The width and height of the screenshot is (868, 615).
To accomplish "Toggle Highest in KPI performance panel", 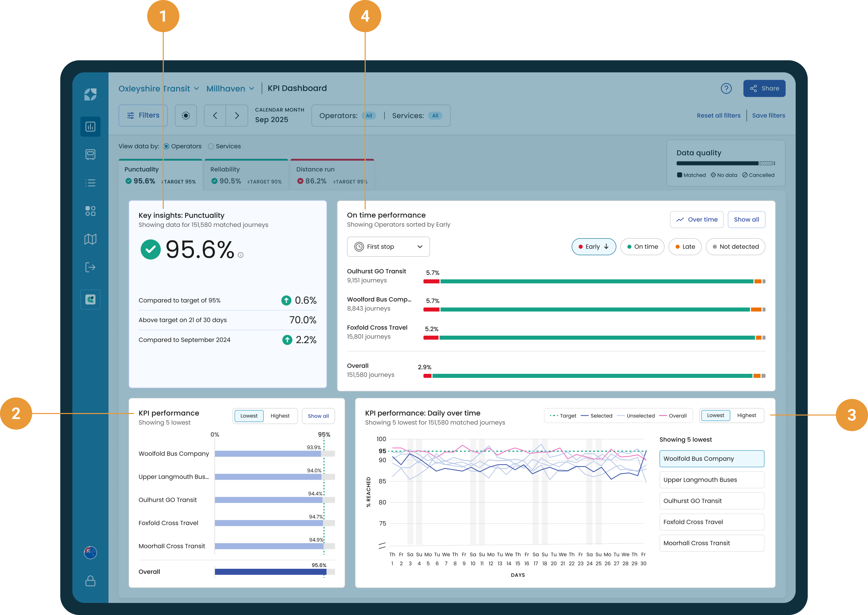I will point(280,416).
